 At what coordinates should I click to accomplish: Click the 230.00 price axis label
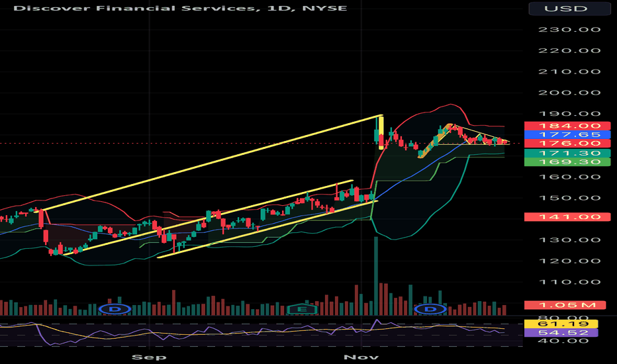pos(569,30)
